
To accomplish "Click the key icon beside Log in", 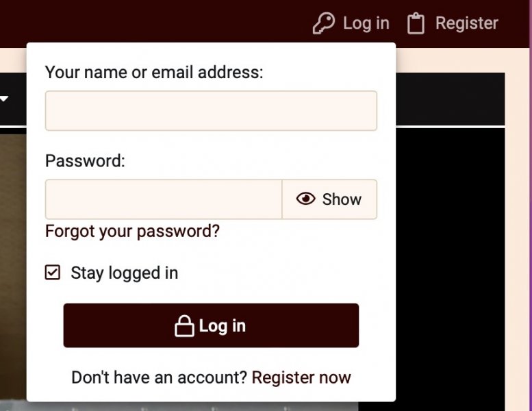I will point(323,23).
